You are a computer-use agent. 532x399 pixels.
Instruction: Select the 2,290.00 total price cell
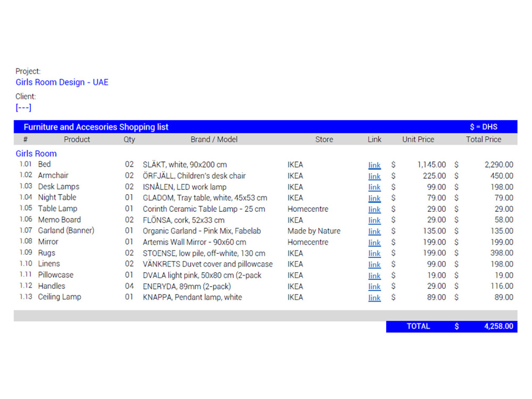pos(499,164)
